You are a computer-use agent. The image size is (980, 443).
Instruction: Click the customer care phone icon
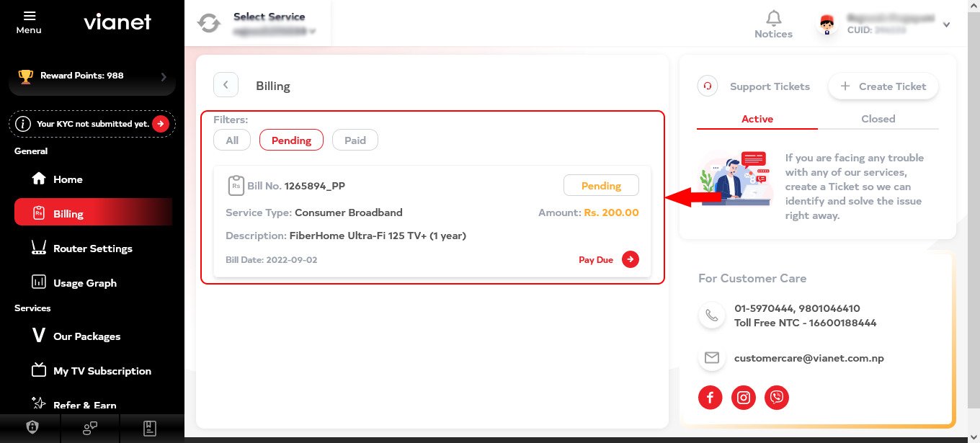click(x=712, y=315)
